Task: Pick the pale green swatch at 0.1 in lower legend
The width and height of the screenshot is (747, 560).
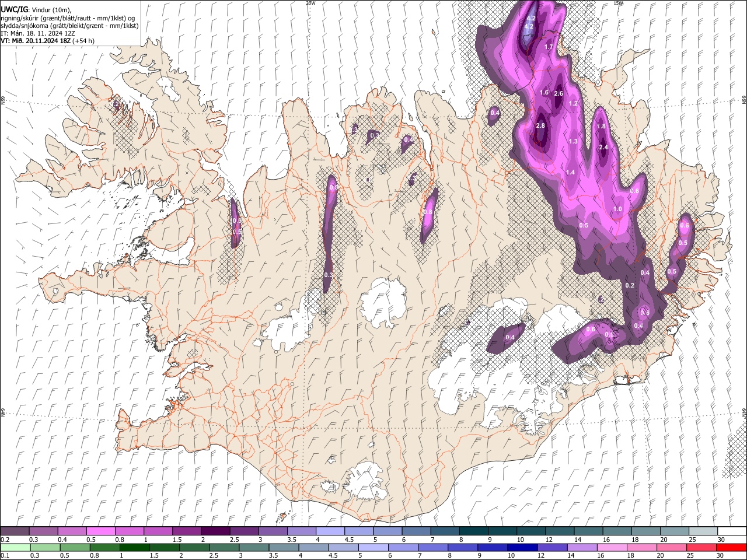Action: coord(15,548)
